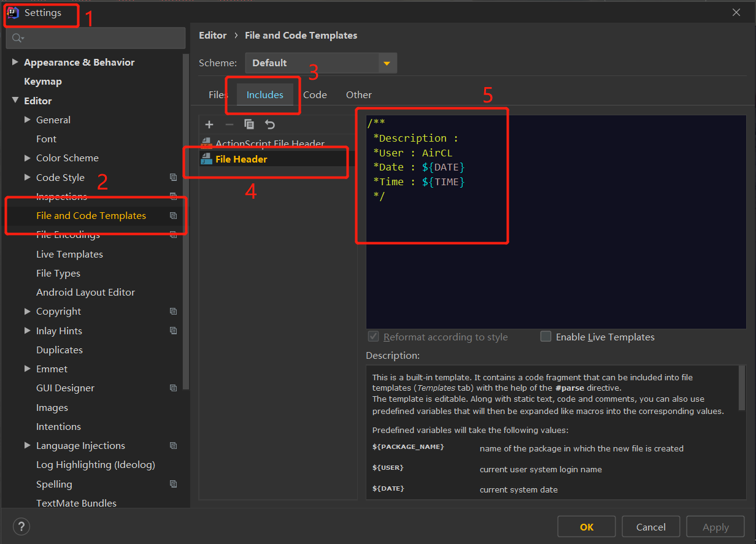Image resolution: width=756 pixels, height=544 pixels.
Task: Click project-level icon beside Code Style
Action: point(174,177)
